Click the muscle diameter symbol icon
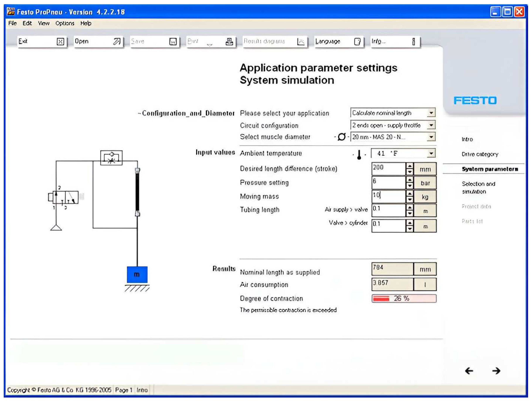This screenshot has width=532, height=401. click(x=342, y=137)
